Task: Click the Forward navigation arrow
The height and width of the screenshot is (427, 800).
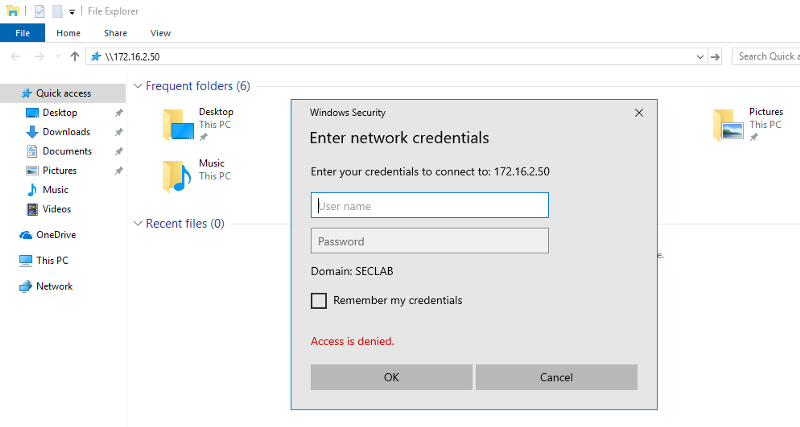Action: click(39, 57)
